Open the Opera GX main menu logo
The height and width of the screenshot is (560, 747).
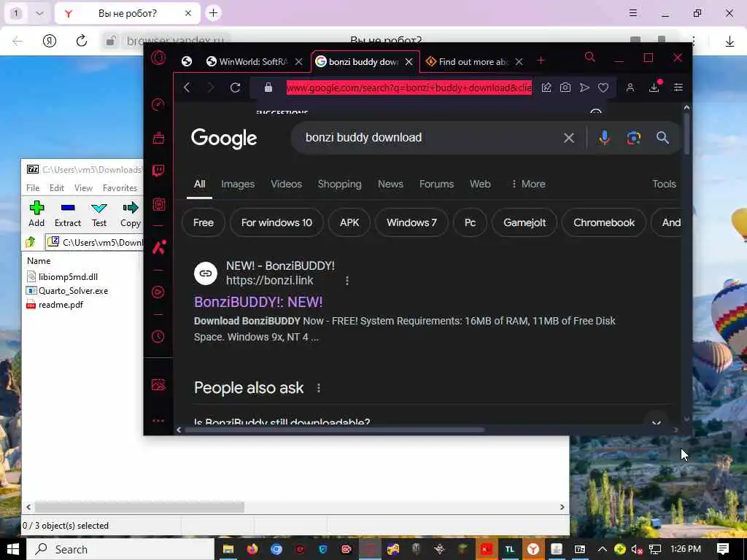pyautogui.click(x=158, y=58)
